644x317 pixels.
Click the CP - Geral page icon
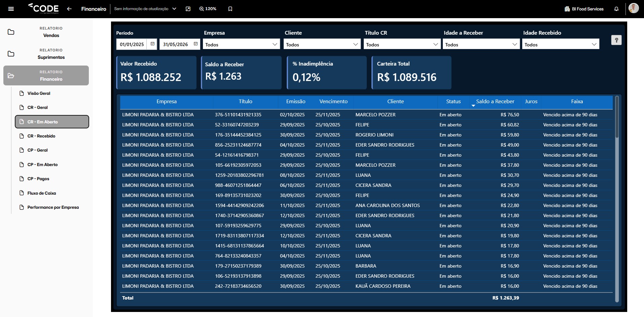22,150
